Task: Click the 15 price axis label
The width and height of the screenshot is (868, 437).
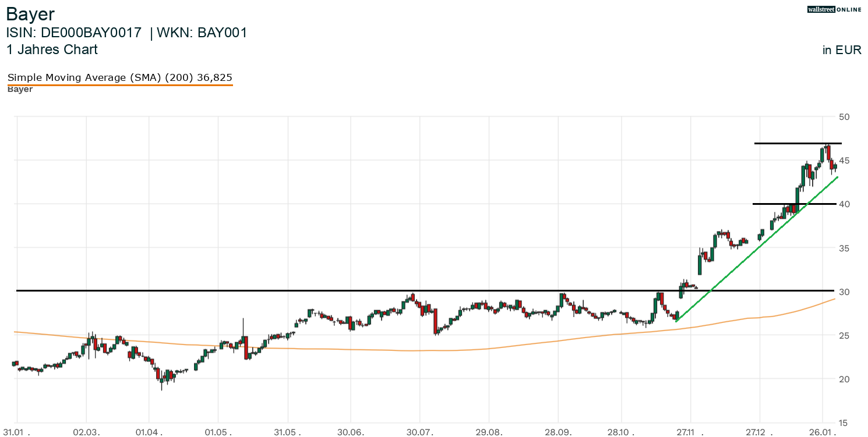Action: pos(844,423)
